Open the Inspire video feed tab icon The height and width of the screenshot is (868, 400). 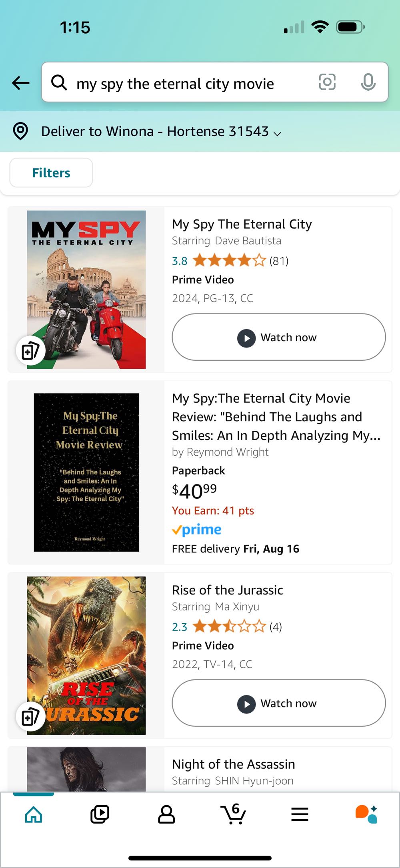(100, 814)
